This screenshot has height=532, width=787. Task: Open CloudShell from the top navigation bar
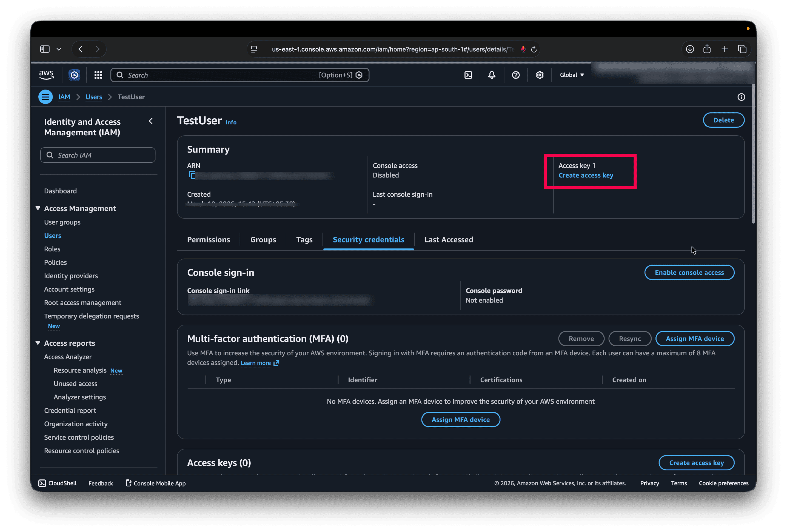pos(468,75)
